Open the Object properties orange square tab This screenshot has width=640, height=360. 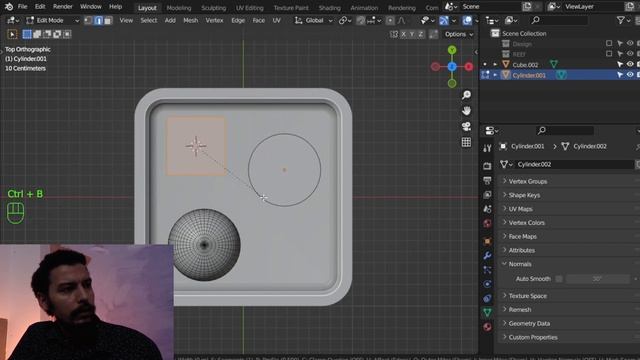[487, 241]
